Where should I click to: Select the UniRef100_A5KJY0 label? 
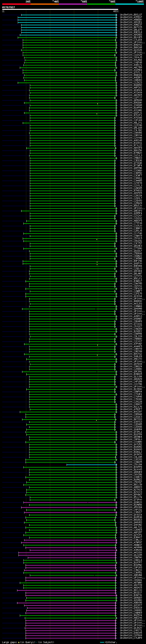pos(131,359)
